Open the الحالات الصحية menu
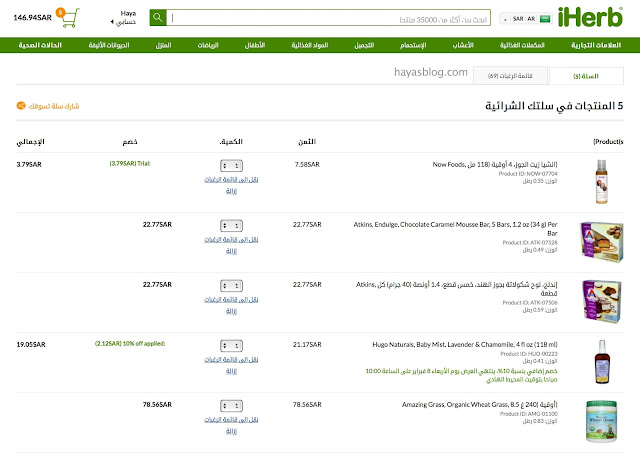Image resolution: width=640 pixels, height=453 pixels. click(40, 45)
